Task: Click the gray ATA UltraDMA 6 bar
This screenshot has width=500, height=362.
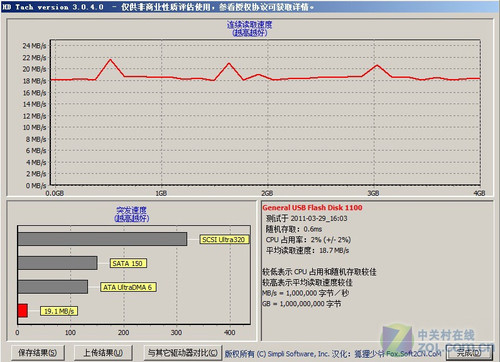Action: coord(53,287)
